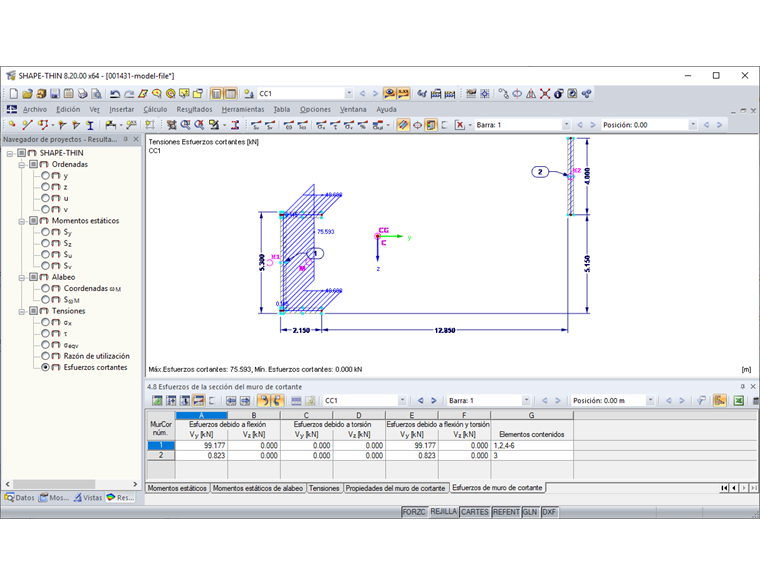This screenshot has width=760, height=585.
Task: Click the Su static moment result icon
Action: (x=256, y=125)
